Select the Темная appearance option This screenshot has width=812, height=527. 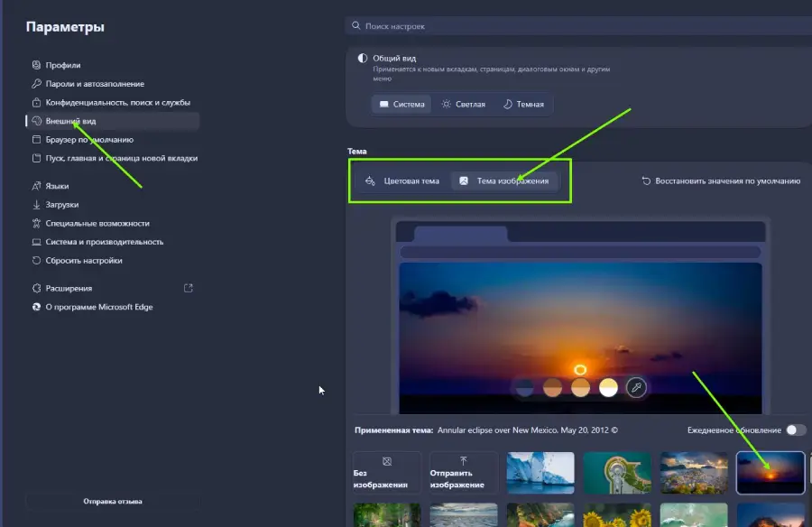pyautogui.click(x=523, y=104)
